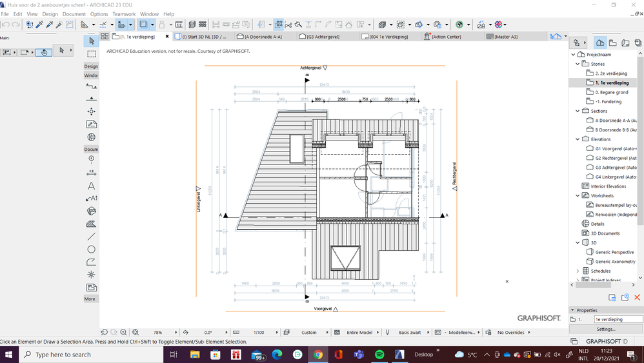
Task: Open the Design menu
Action: pyautogui.click(x=50, y=14)
